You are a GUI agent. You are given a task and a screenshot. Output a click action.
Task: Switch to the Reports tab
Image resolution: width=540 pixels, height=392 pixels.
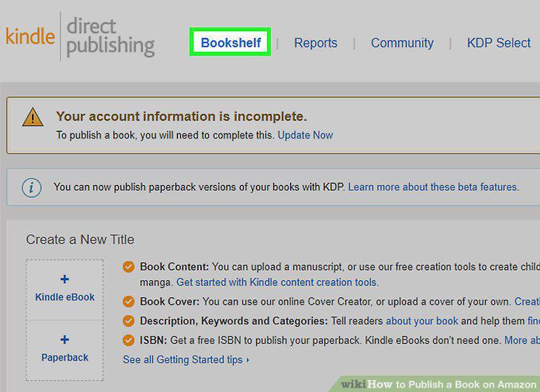(315, 43)
